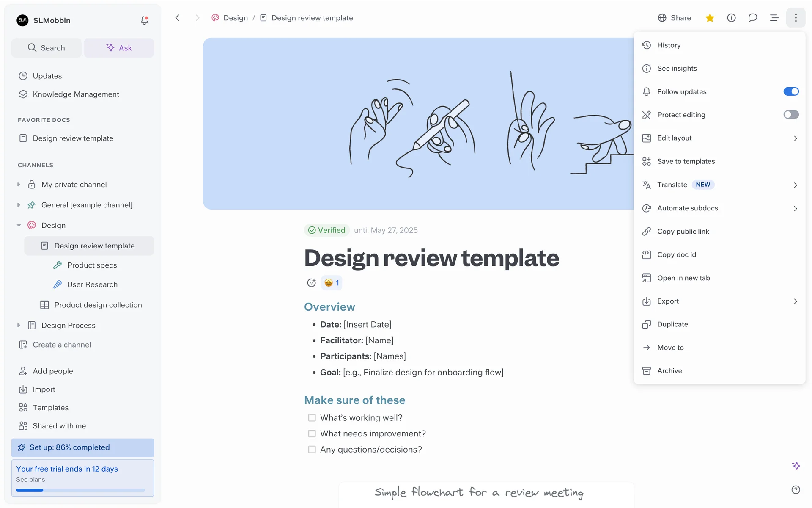
Task: Enable the Protect editing toggle
Action: click(791, 115)
